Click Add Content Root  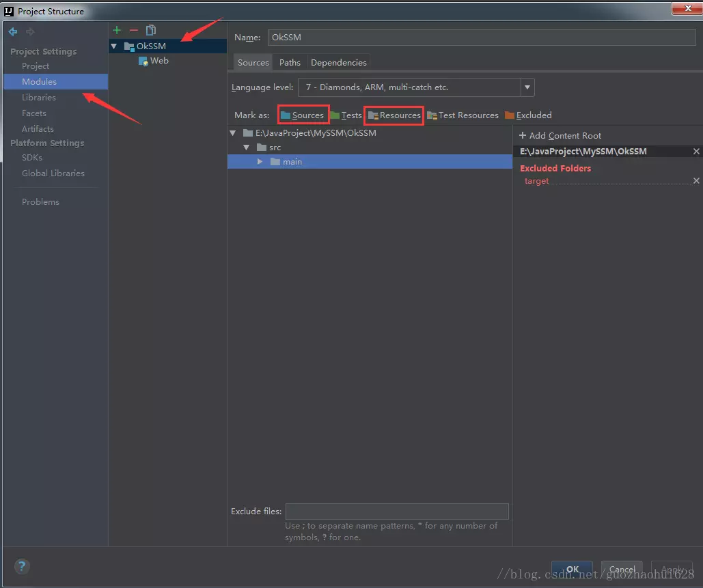560,135
